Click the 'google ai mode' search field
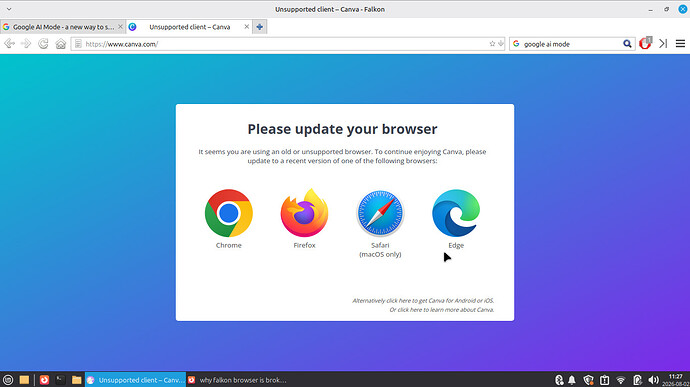This screenshot has width=690, height=387. [x=571, y=44]
